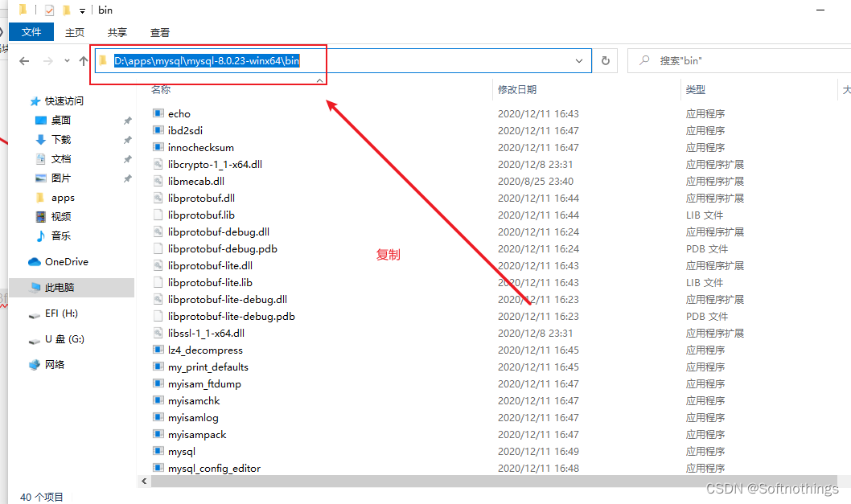The width and height of the screenshot is (851, 504).
Task: Switch to the 共享 tab
Action: click(x=117, y=32)
